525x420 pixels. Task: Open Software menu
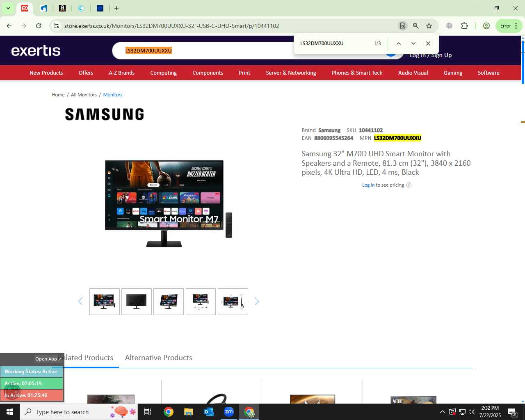(488, 73)
